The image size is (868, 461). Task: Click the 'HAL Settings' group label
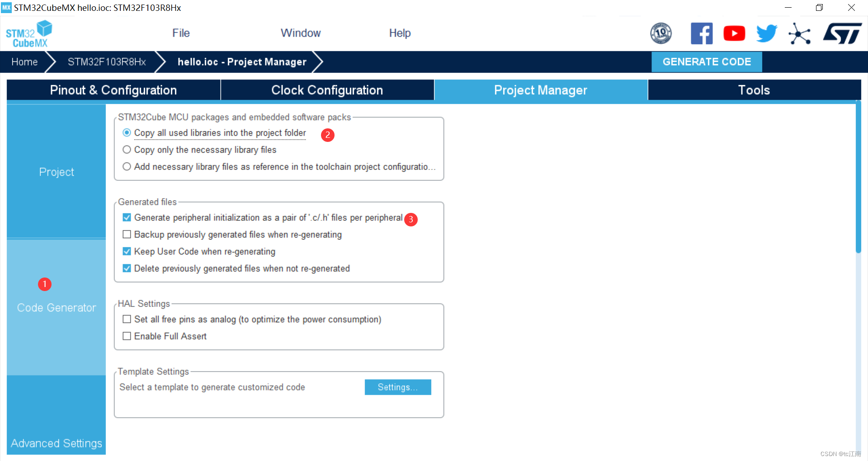(x=144, y=304)
